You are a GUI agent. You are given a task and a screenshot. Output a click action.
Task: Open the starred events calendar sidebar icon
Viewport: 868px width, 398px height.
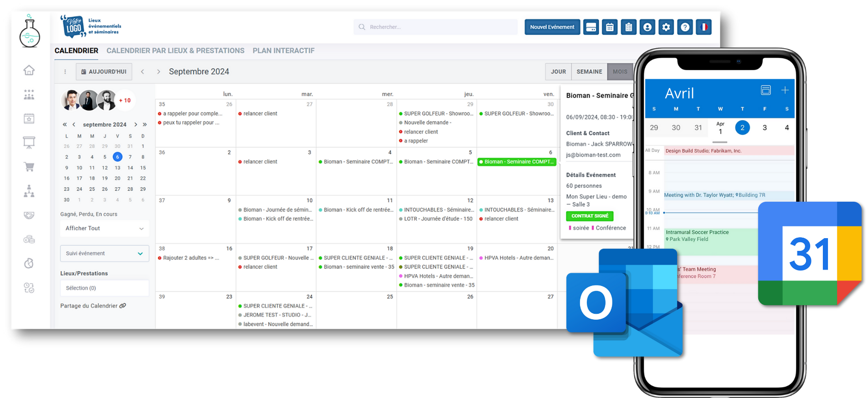(29, 118)
